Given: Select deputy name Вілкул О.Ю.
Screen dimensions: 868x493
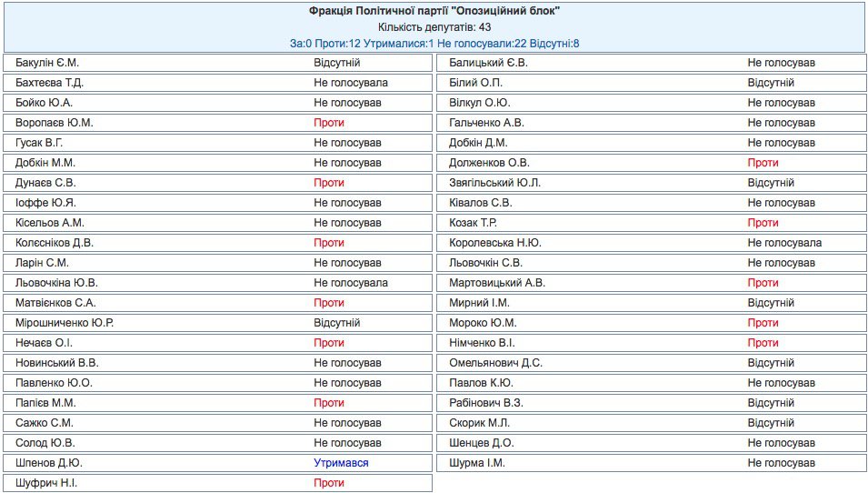Looking at the screenshot, I should [479, 103].
